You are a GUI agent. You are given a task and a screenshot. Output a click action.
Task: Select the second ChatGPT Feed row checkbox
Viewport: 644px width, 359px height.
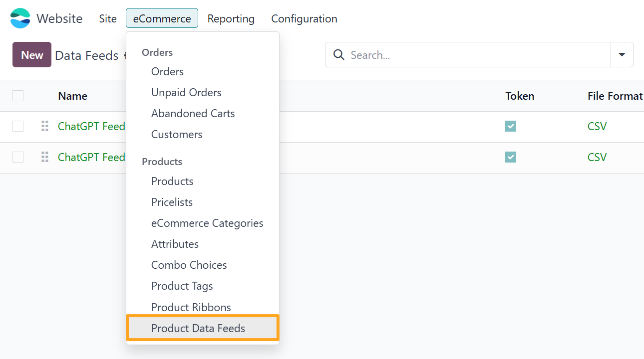tap(18, 157)
